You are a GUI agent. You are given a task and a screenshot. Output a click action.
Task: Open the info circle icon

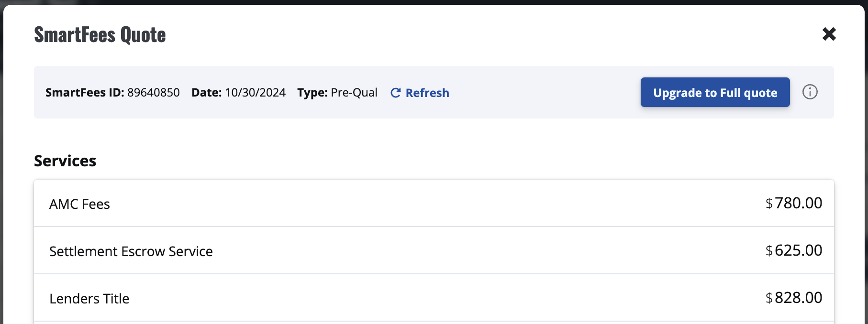point(810,92)
